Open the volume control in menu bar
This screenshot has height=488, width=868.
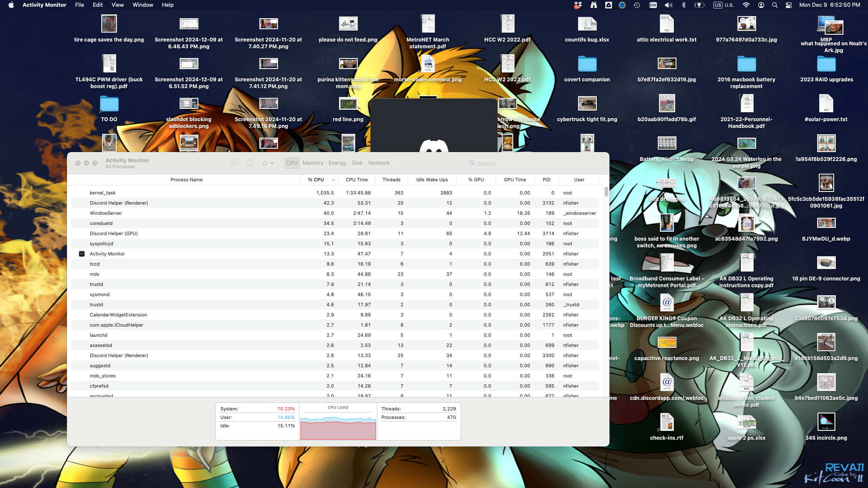click(x=668, y=5)
